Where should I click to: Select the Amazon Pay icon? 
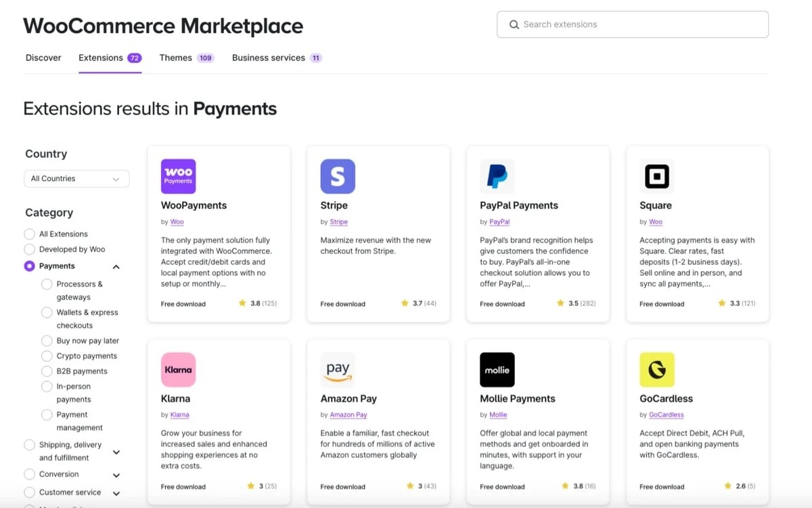coord(337,370)
